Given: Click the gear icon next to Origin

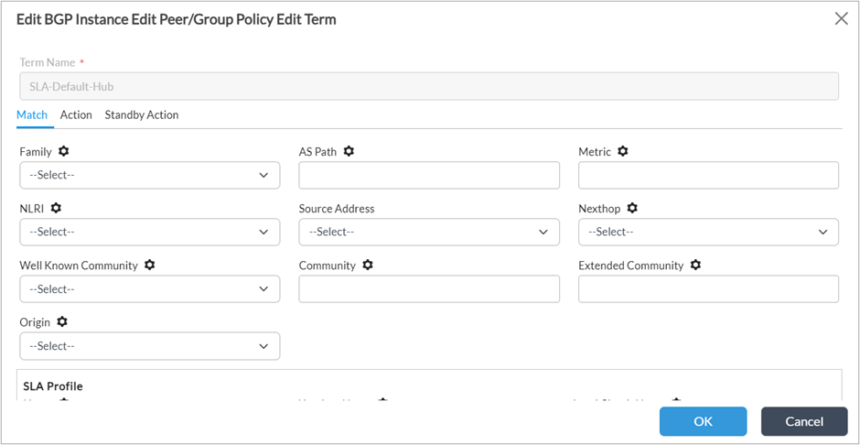Looking at the screenshot, I should pos(62,322).
